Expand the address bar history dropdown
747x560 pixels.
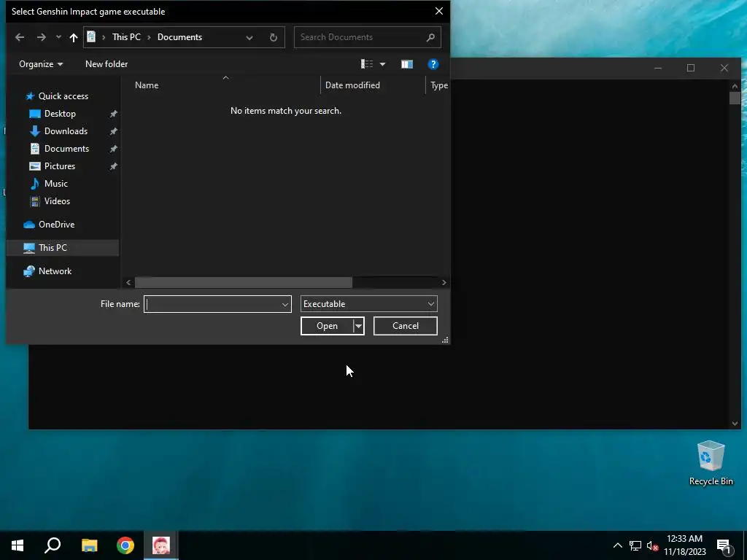click(249, 38)
